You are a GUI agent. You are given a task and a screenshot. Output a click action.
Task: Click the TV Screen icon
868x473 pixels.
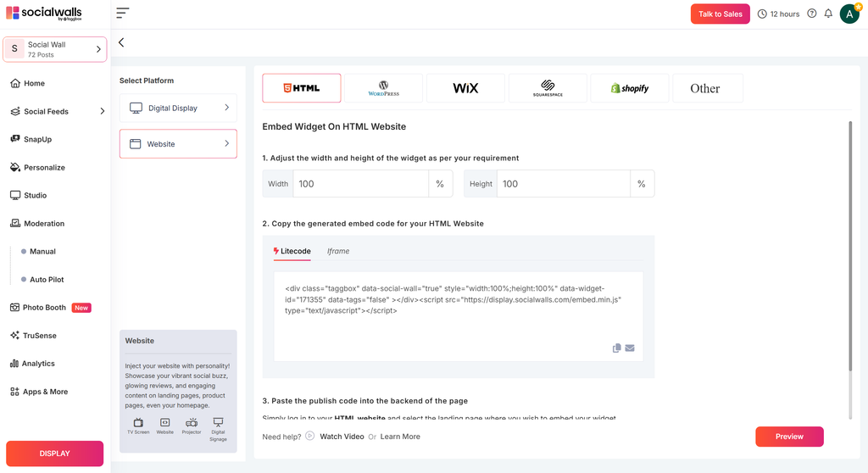click(x=138, y=423)
